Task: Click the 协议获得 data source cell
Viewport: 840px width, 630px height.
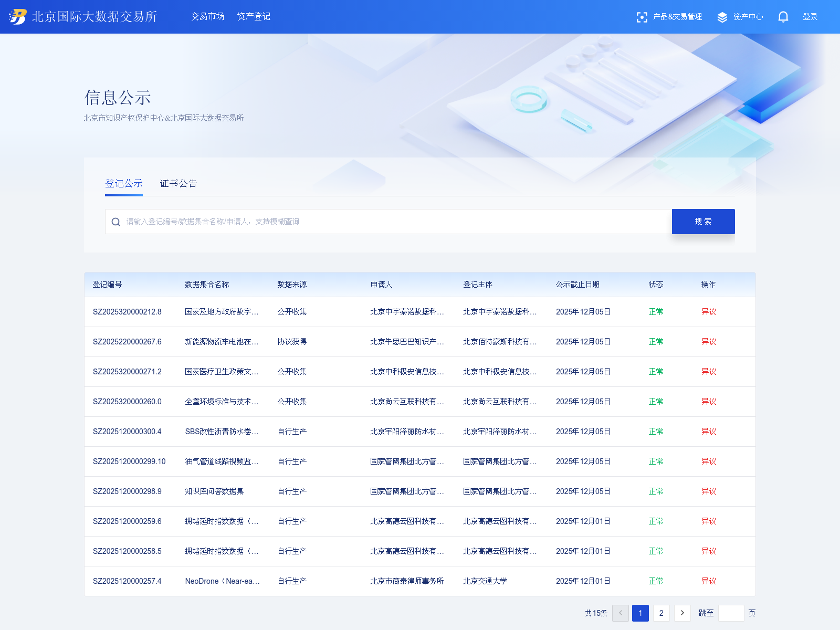Action: click(x=292, y=342)
